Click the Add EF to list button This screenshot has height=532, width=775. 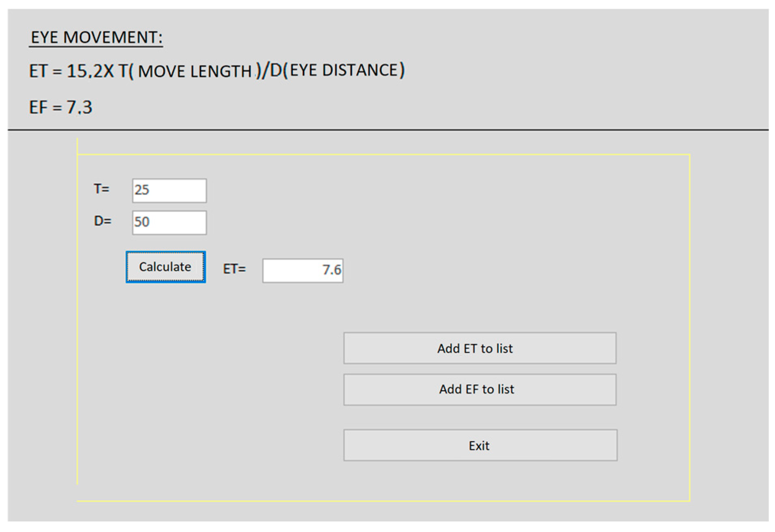point(480,389)
